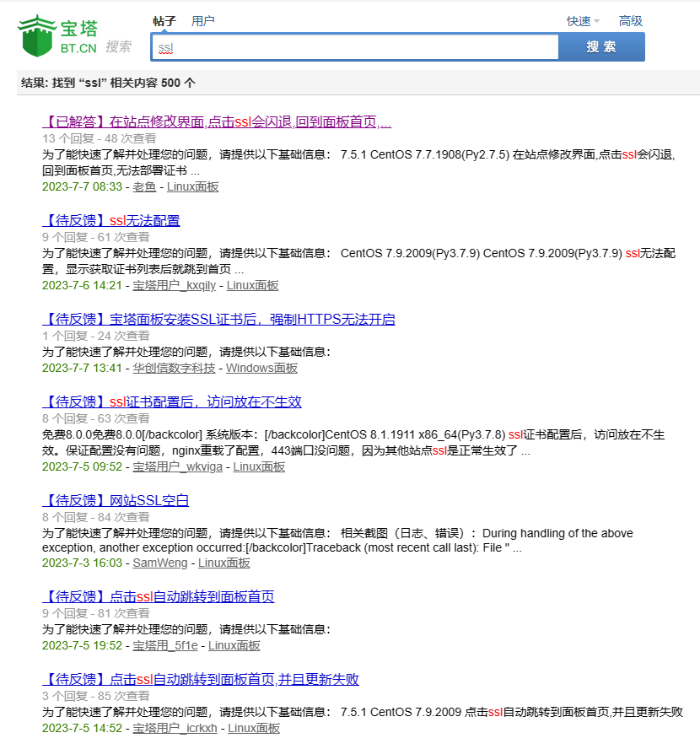
Task: Open post about 强制HTTPS无法开启
Action: point(218,320)
